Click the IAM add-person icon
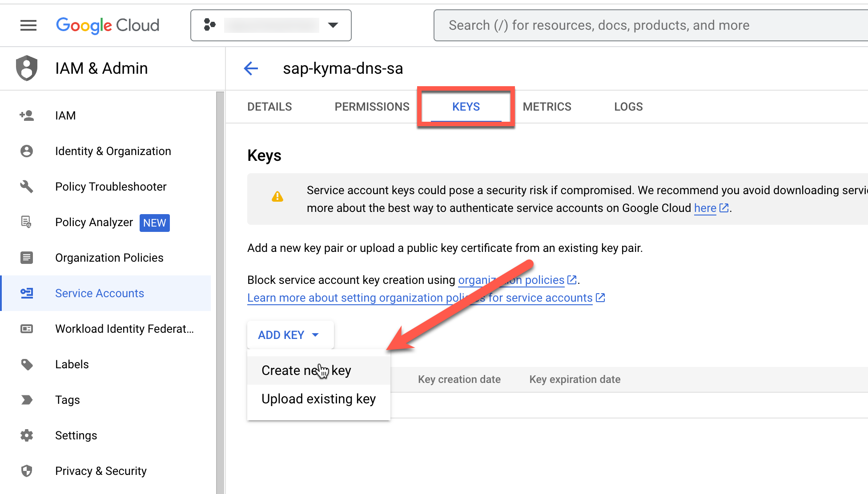 (x=27, y=116)
